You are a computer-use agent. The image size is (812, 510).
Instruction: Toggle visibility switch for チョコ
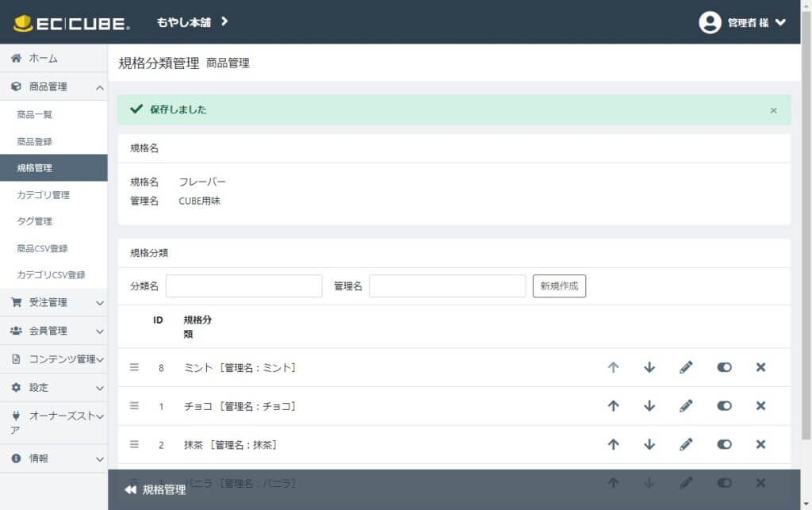click(x=724, y=406)
